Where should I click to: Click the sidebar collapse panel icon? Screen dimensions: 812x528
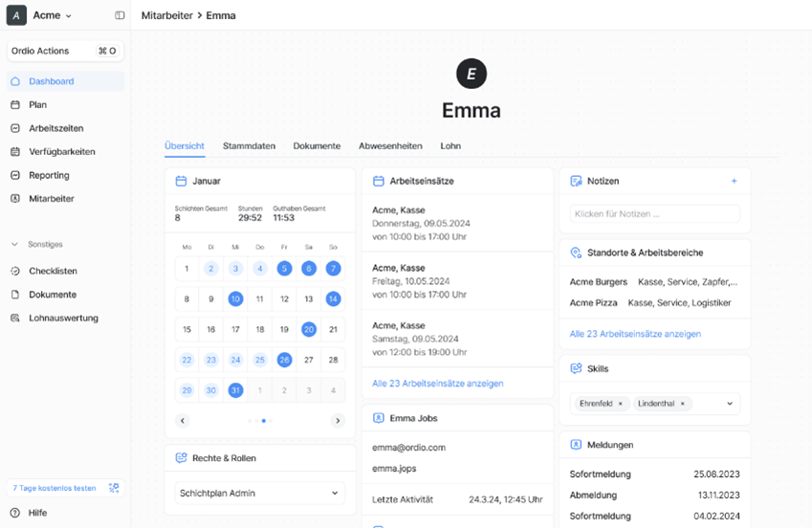coord(120,15)
